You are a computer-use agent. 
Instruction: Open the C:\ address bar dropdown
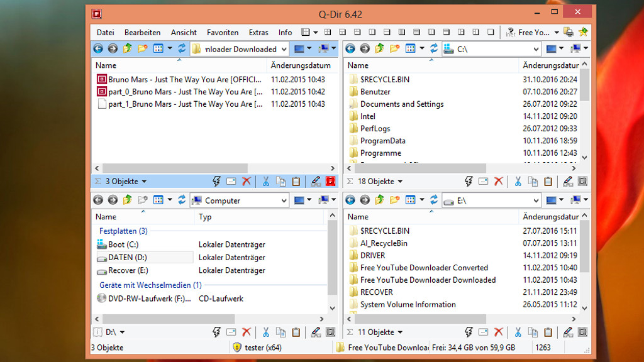coord(535,49)
